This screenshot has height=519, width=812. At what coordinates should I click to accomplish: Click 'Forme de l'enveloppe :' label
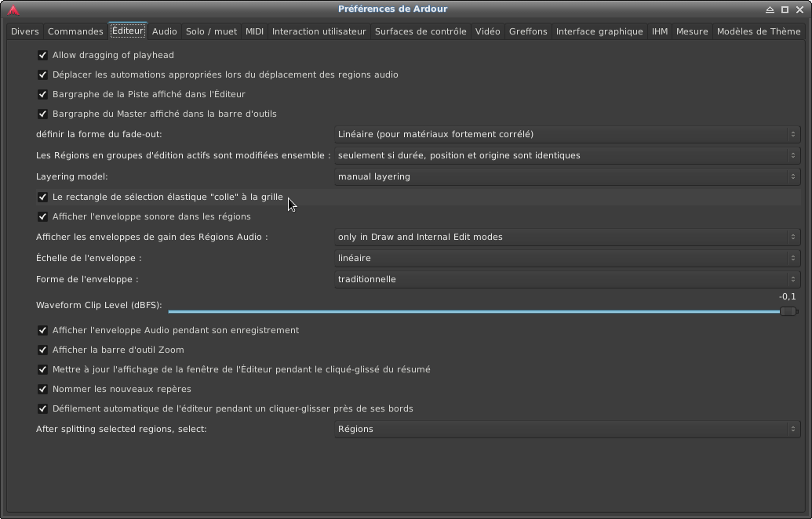pos(87,279)
